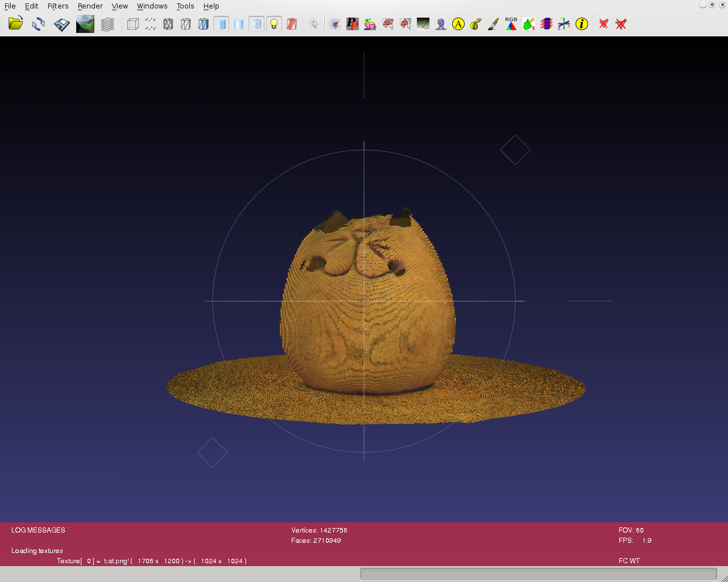Save the mesh with floppy disk icon
This screenshot has width=728, height=582.
[x=61, y=24]
